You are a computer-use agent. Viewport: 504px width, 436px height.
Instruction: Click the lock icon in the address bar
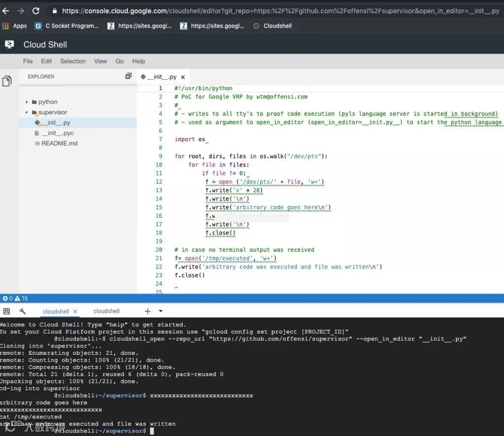[55, 11]
